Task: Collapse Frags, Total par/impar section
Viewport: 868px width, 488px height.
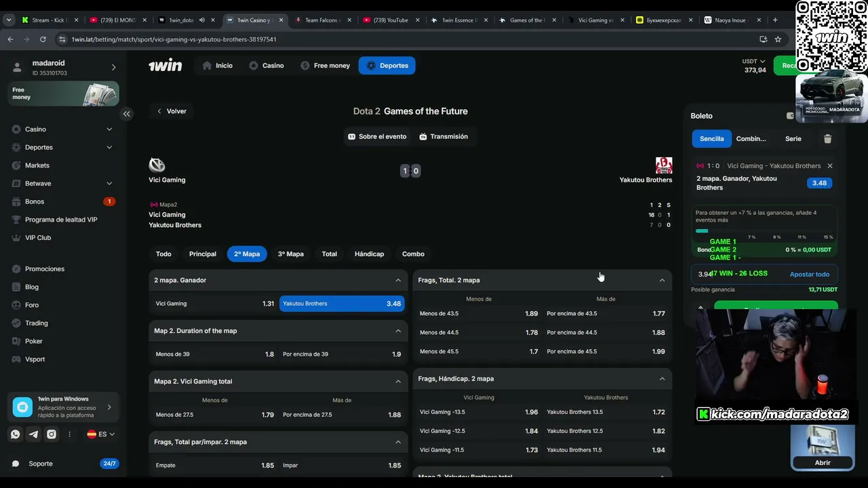Action: (x=398, y=442)
